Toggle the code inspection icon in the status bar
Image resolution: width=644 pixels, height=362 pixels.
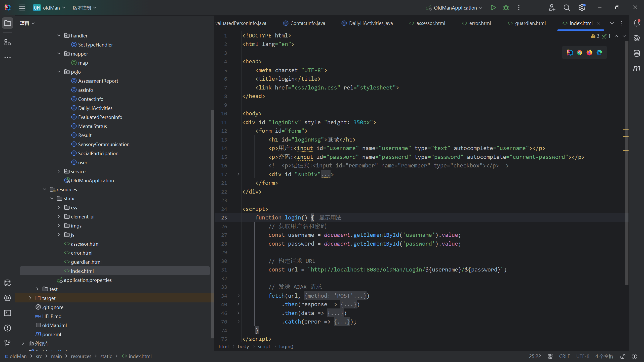pyautogui.click(x=550, y=356)
